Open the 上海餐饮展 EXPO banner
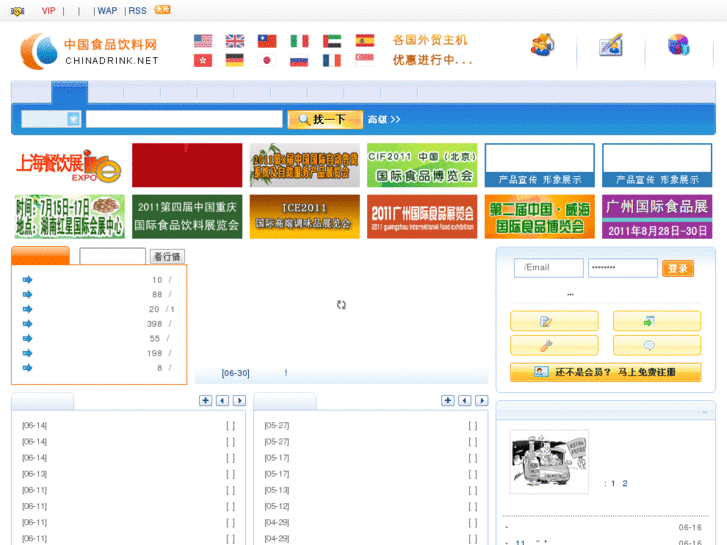This screenshot has width=727, height=545. (x=70, y=165)
